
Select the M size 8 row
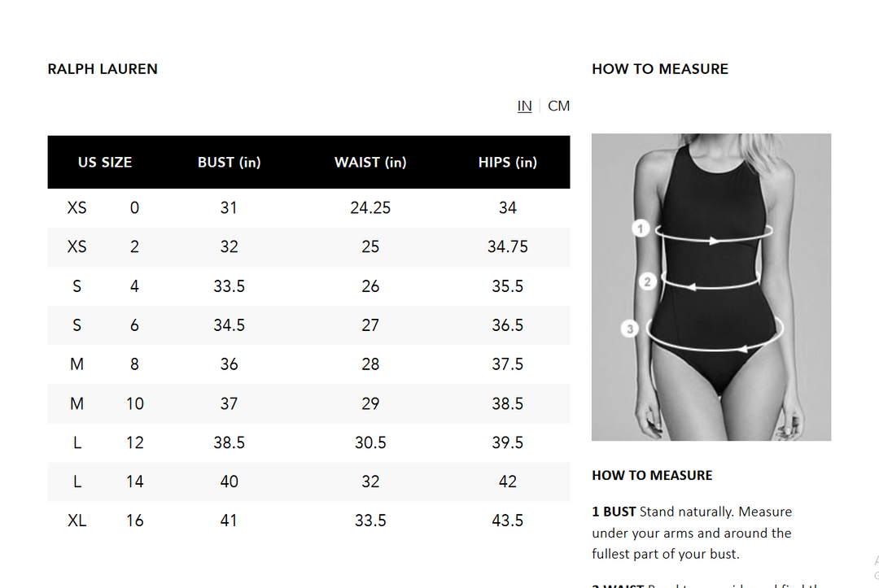coord(309,364)
